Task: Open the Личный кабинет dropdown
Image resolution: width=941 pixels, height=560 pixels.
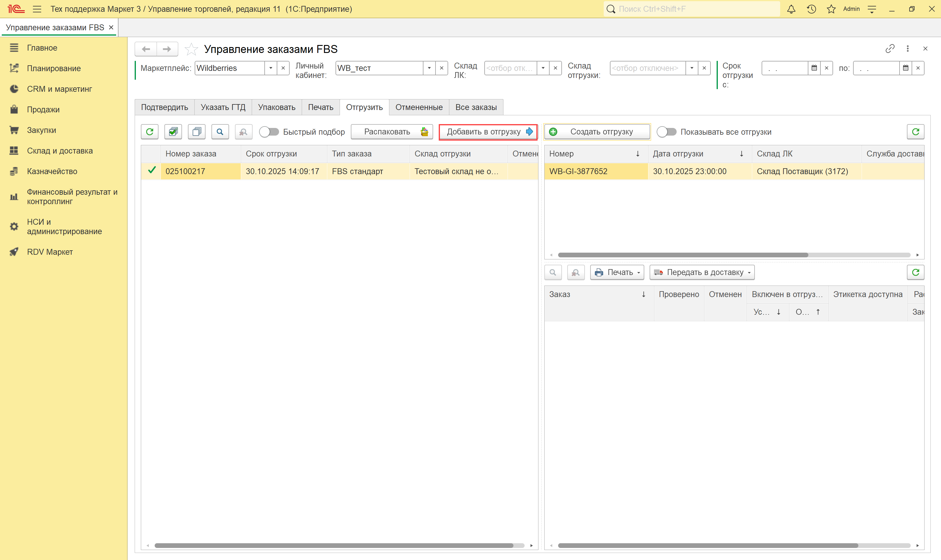Action: tap(429, 68)
